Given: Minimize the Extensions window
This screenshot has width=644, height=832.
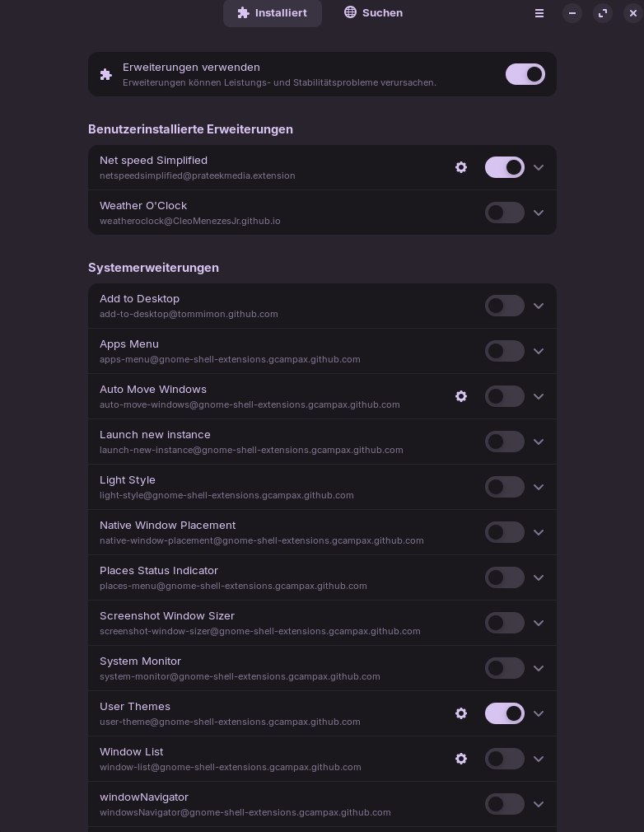Looking at the screenshot, I should tap(572, 13).
